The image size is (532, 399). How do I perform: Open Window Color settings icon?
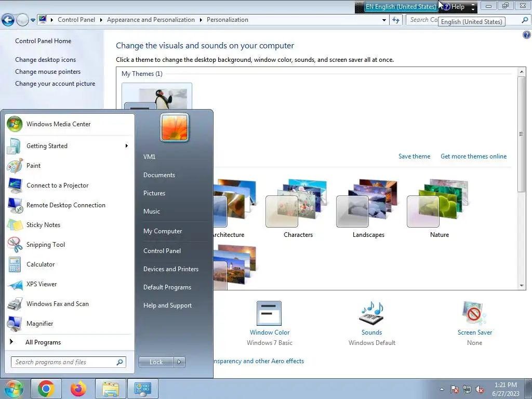(269, 313)
